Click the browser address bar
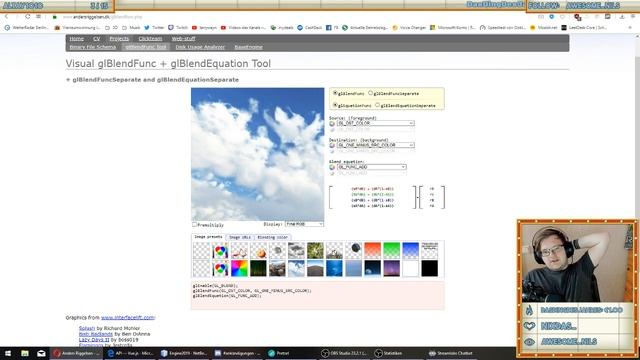The image size is (640, 360). pyautogui.click(x=294, y=17)
